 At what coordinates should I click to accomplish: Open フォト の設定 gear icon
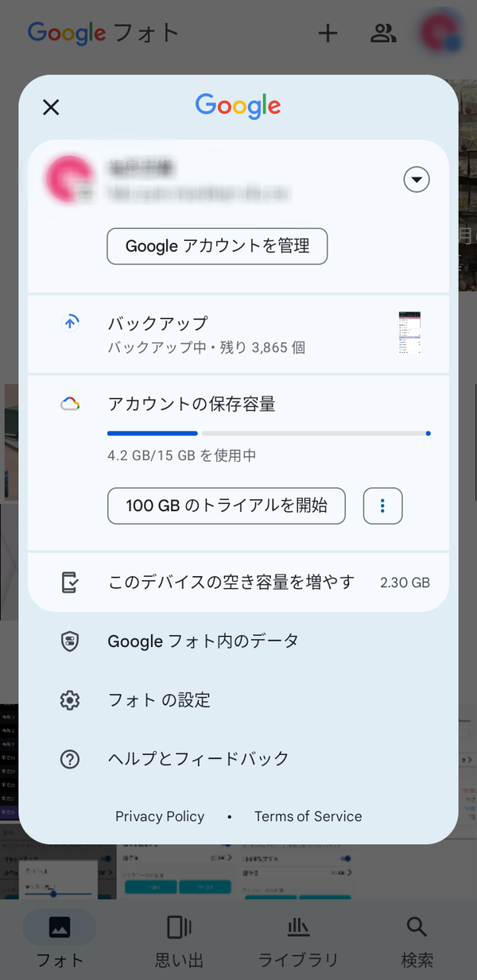(70, 700)
